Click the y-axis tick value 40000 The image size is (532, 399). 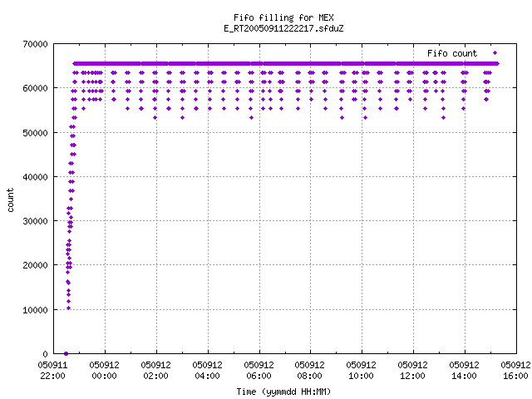35,177
